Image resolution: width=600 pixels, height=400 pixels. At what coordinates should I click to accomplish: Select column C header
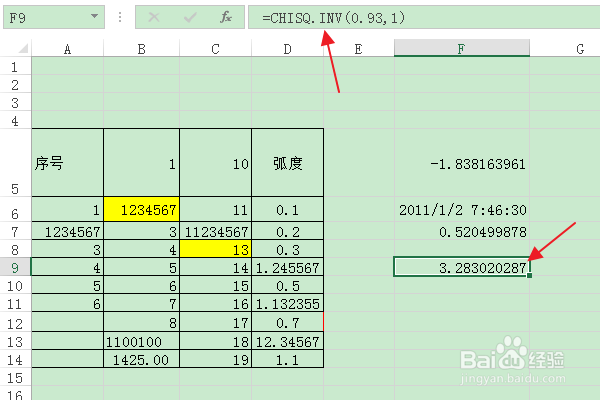(x=215, y=49)
